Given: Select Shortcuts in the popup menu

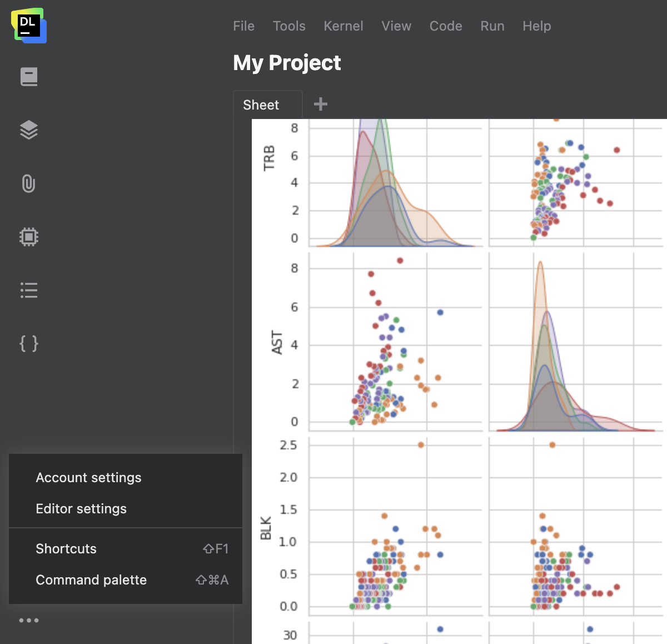Looking at the screenshot, I should 126,549.
